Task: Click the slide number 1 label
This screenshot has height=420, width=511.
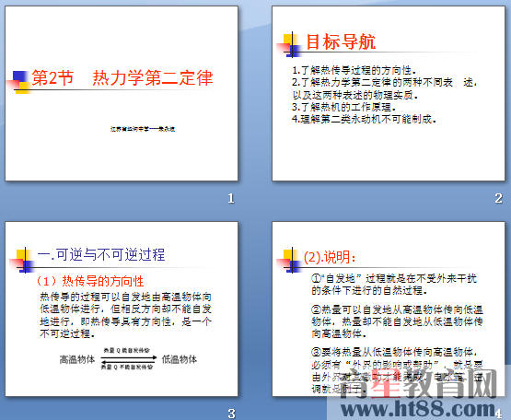Action: [x=231, y=198]
